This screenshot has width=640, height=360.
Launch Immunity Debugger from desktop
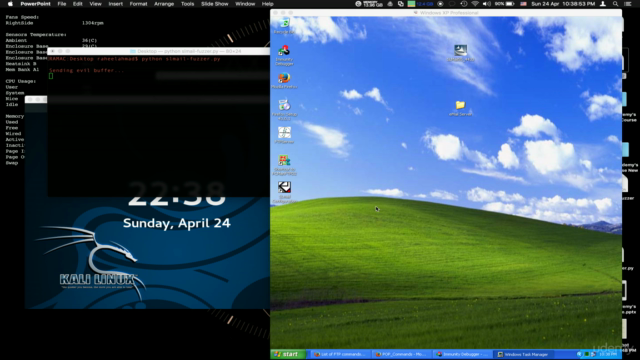(284, 55)
